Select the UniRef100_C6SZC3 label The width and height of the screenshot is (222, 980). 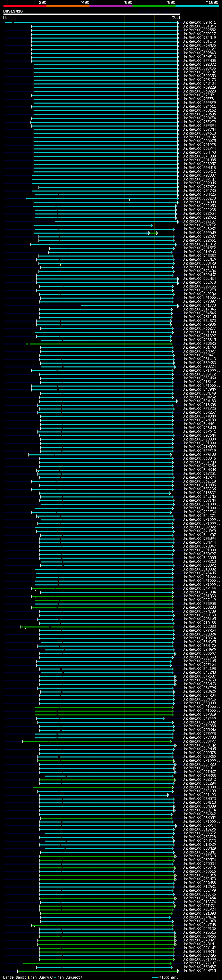pos(199,198)
